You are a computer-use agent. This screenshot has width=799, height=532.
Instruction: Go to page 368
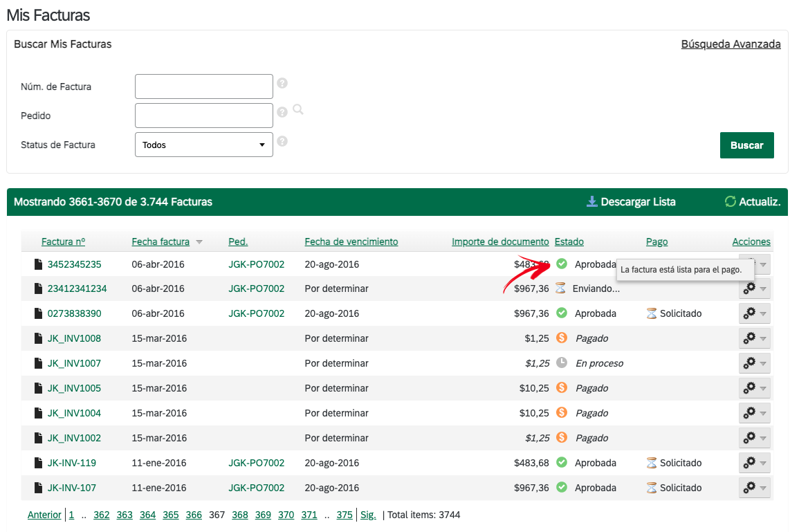coord(239,515)
